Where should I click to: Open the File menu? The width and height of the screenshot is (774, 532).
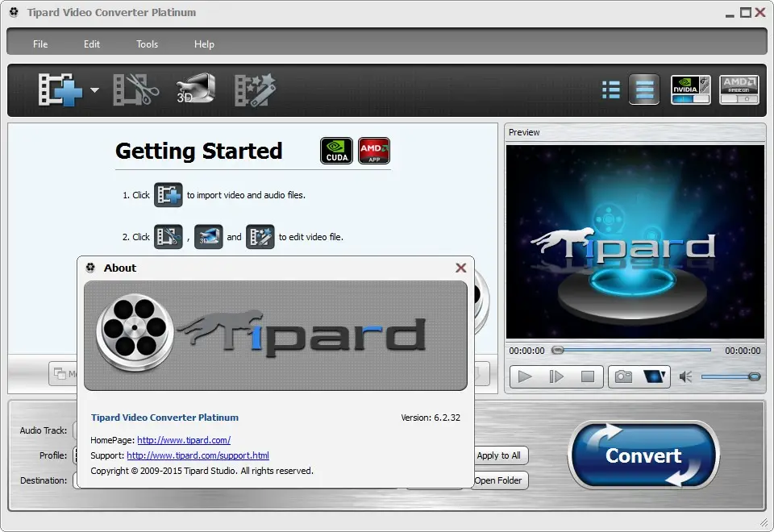click(x=40, y=44)
